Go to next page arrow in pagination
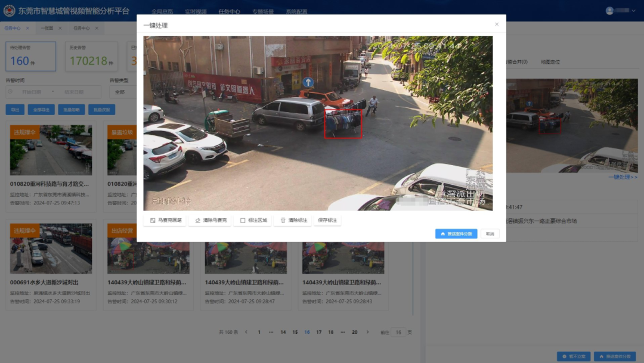The width and height of the screenshot is (644, 363). coord(367,332)
